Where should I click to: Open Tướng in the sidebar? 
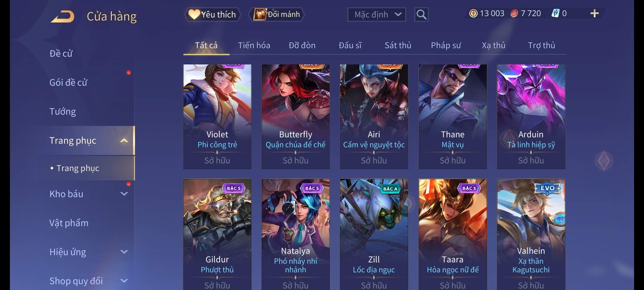point(63,111)
